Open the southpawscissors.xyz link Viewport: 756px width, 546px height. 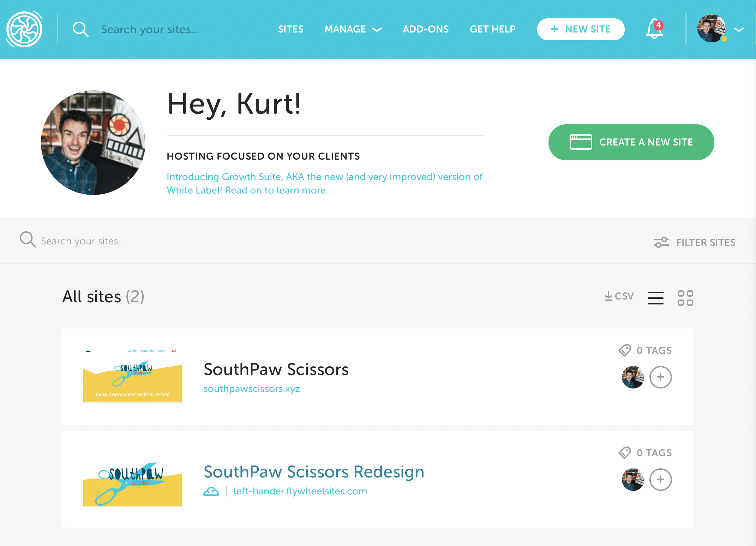[x=252, y=389]
